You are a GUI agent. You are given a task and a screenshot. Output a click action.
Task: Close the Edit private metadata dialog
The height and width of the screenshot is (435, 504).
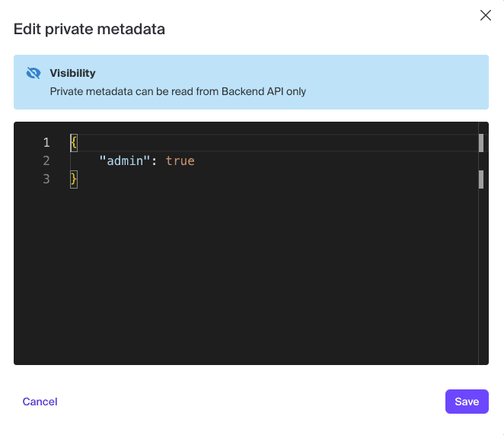[486, 15]
